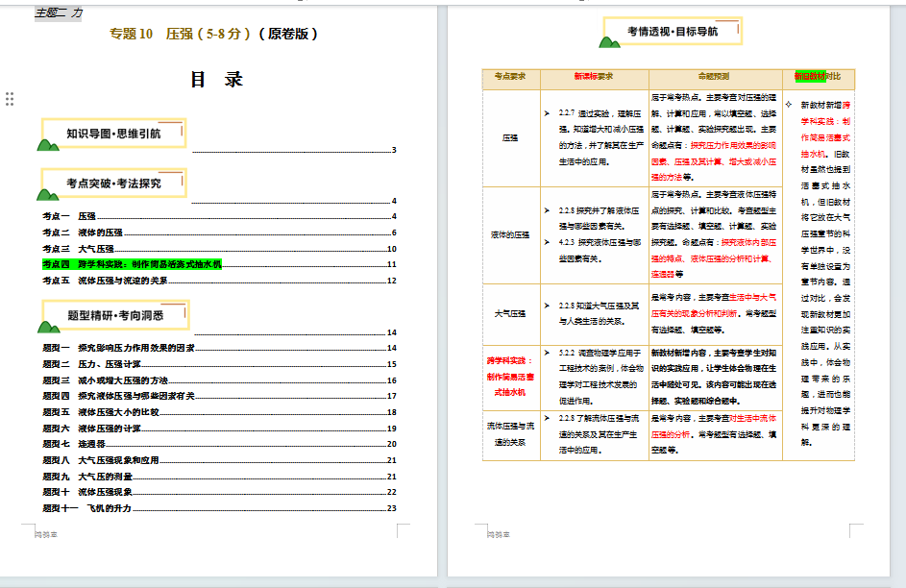
Task: Select the 考点突破·考法探究 section banner
Action: click(x=113, y=184)
